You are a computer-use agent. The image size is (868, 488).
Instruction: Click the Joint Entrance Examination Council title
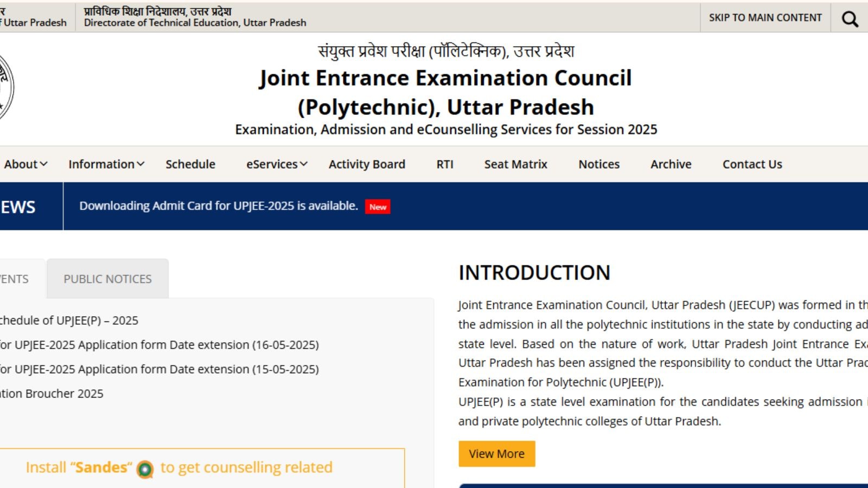(x=445, y=93)
